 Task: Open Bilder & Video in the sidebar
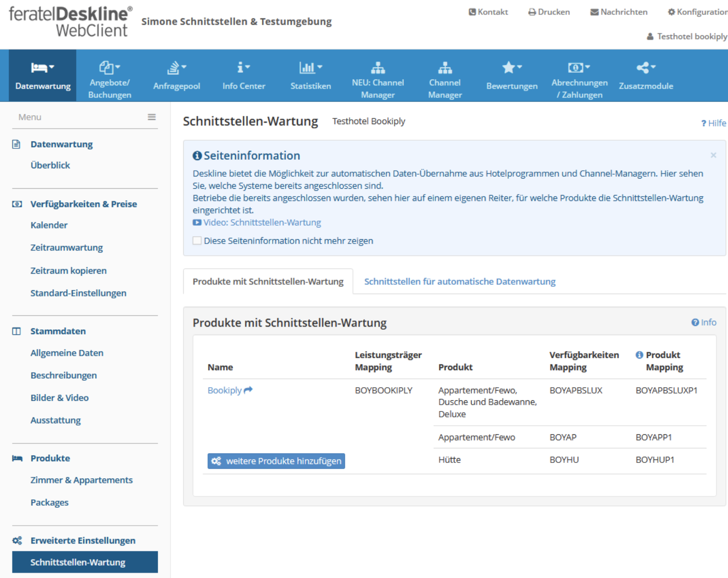pyautogui.click(x=60, y=398)
